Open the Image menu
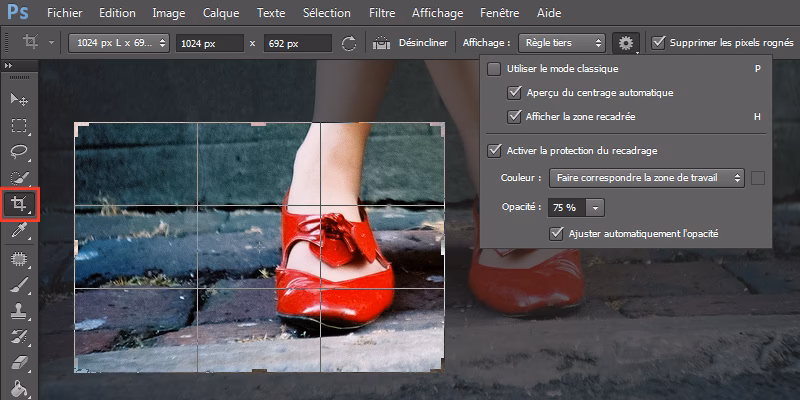This screenshot has width=800, height=400. 169,13
